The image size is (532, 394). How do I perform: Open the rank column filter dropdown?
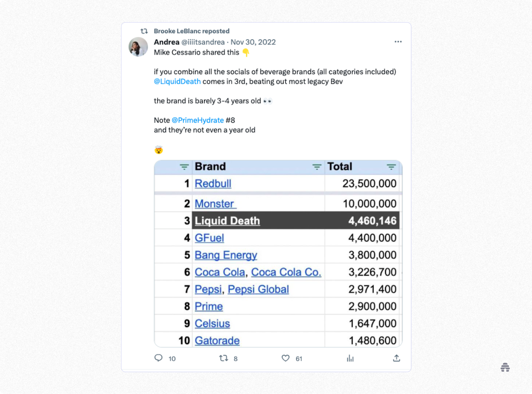[x=184, y=167]
